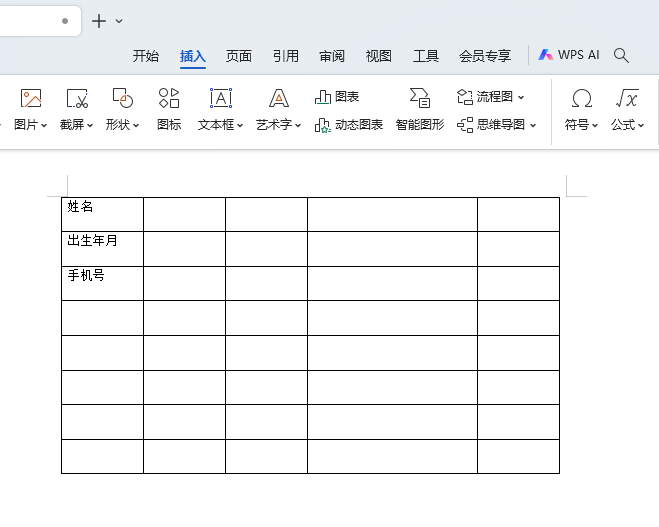This screenshot has height=527, width=659.
Task: Click the unsaved dot on document tab
Action: click(65, 21)
